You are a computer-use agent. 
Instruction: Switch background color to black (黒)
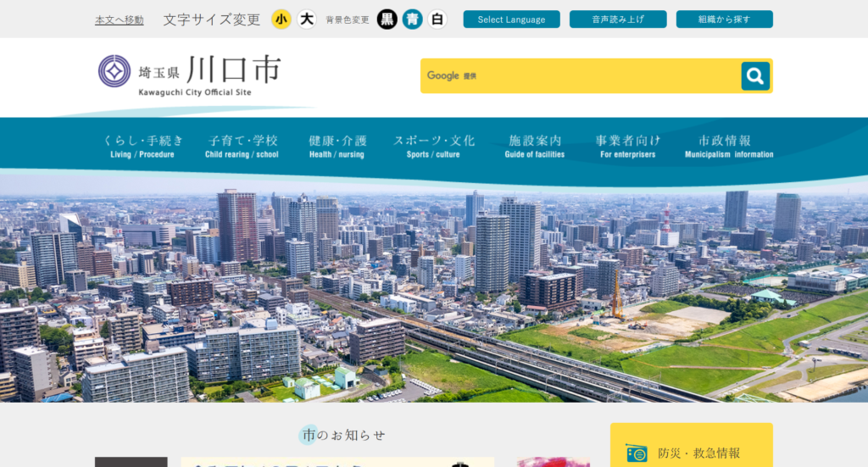387,19
